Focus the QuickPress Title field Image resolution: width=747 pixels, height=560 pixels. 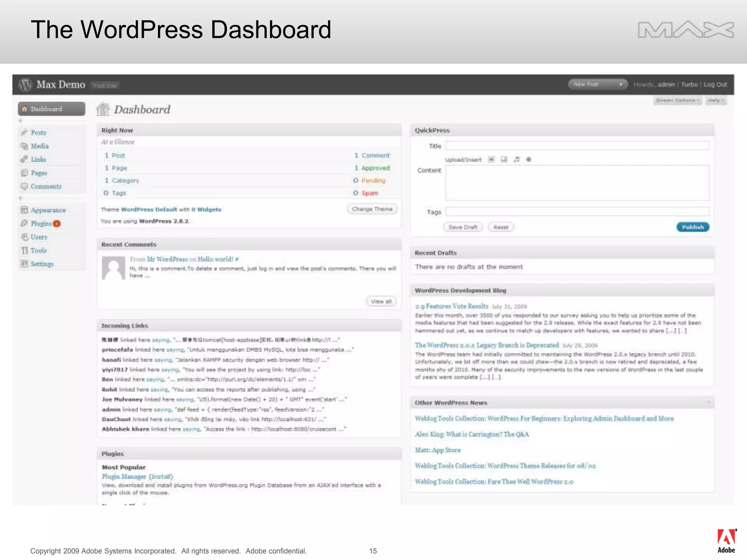(577, 146)
